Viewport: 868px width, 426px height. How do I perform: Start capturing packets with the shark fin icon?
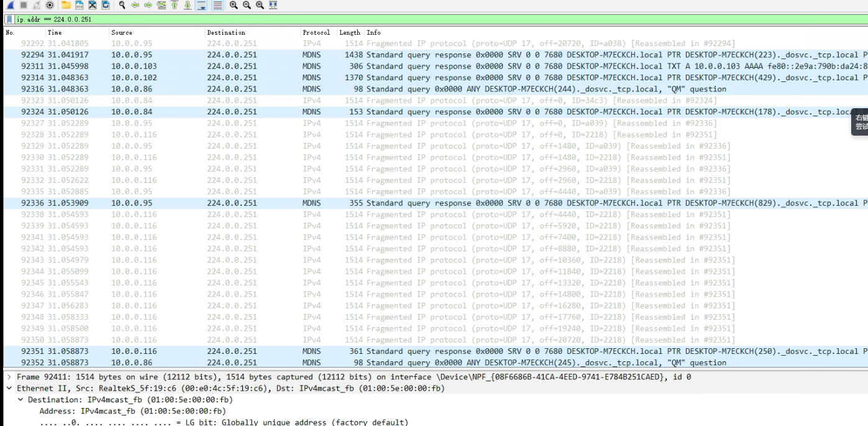[x=10, y=5]
